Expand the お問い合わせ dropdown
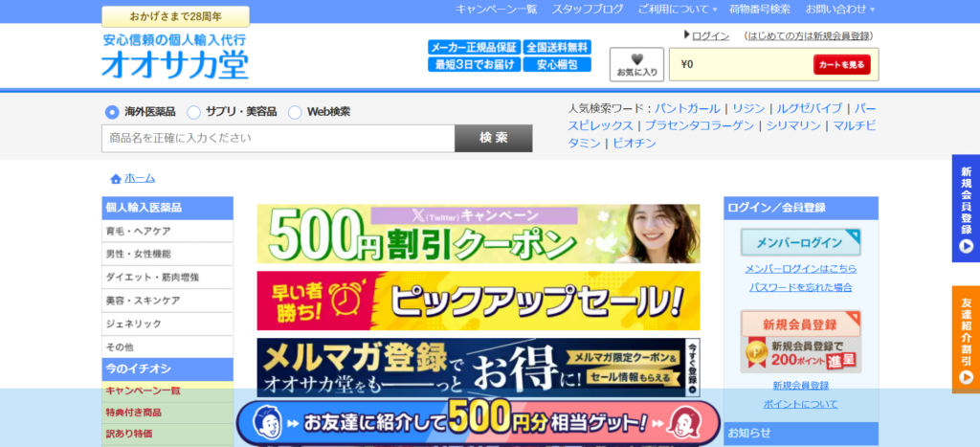The image size is (980, 447). (x=839, y=10)
